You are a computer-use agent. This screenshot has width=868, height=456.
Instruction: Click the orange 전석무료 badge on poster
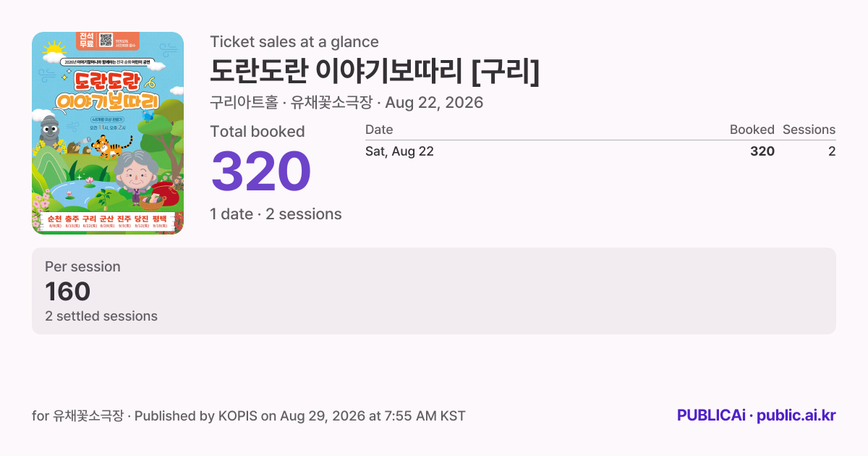pyautogui.click(x=86, y=41)
